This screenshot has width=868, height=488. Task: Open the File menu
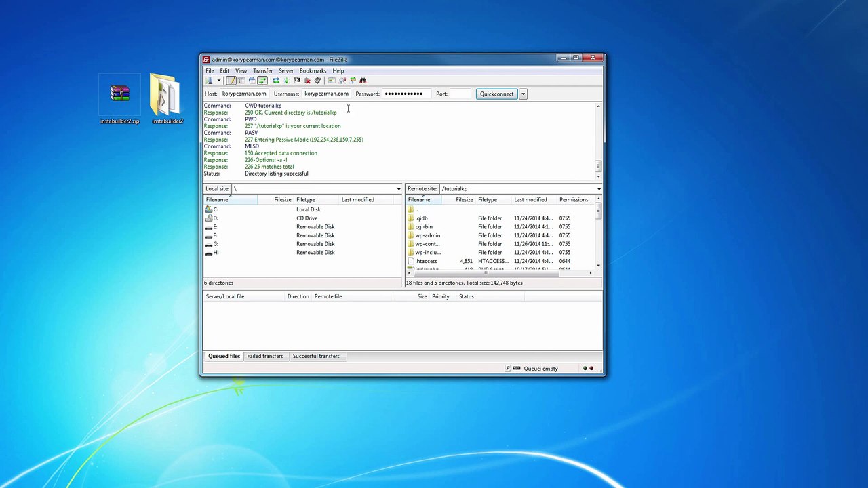[x=210, y=70]
